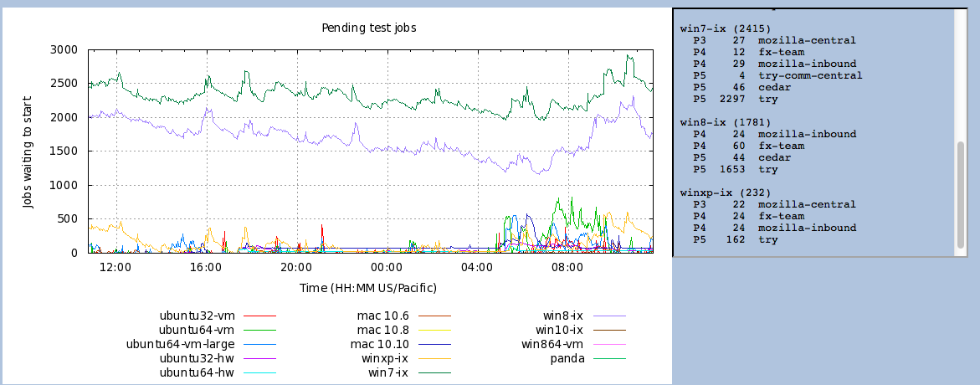This screenshot has width=980, height=385.
Task: Select the ubuntu64-vm-large legend label
Action: pos(180,344)
